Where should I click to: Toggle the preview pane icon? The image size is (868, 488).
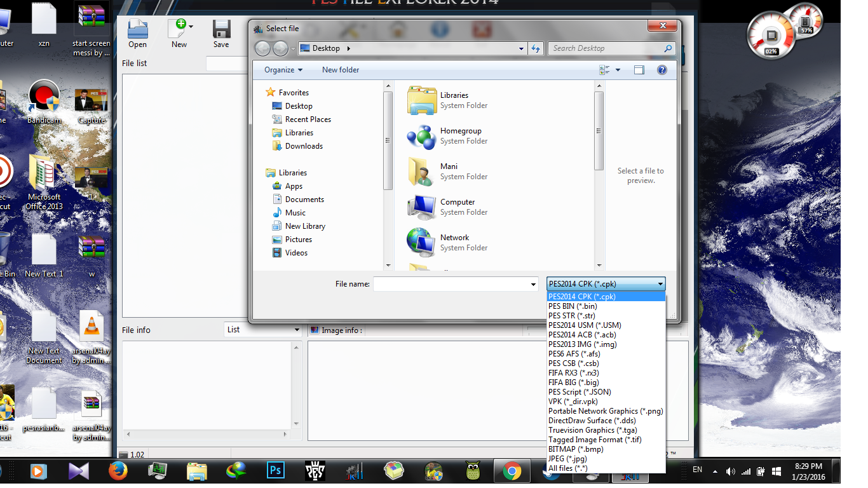(639, 70)
